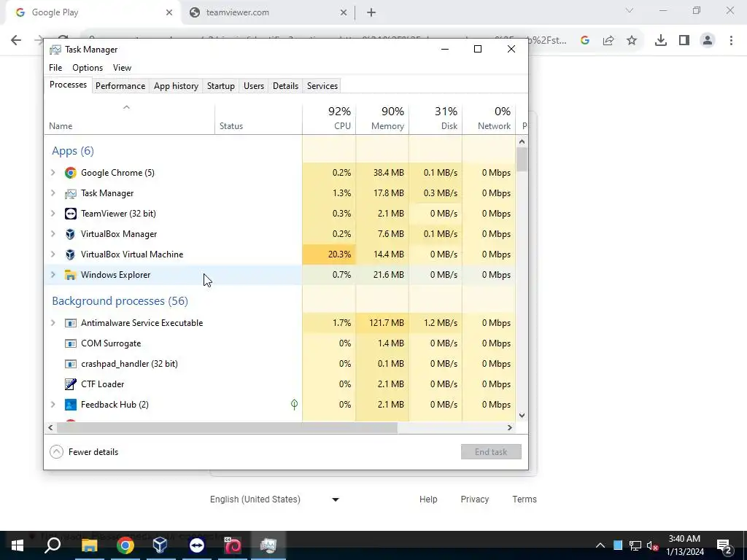Click the vertical scrollbar down arrow

(x=522, y=415)
